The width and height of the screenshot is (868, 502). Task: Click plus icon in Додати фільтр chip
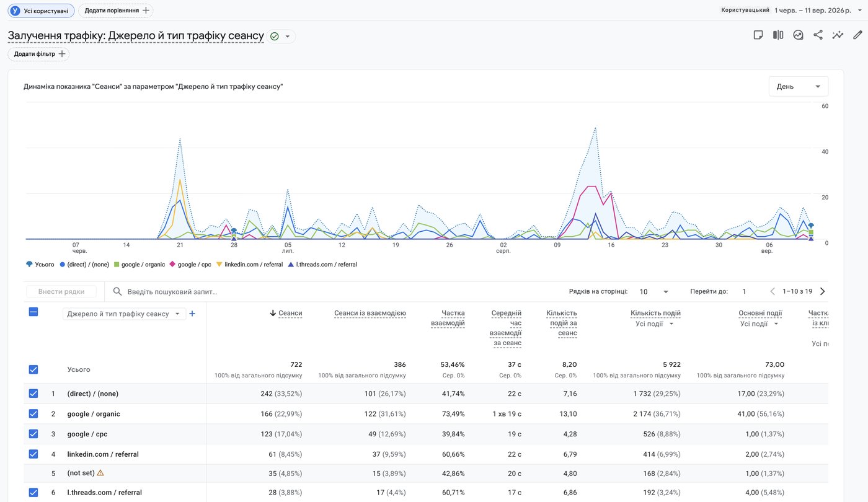click(61, 54)
